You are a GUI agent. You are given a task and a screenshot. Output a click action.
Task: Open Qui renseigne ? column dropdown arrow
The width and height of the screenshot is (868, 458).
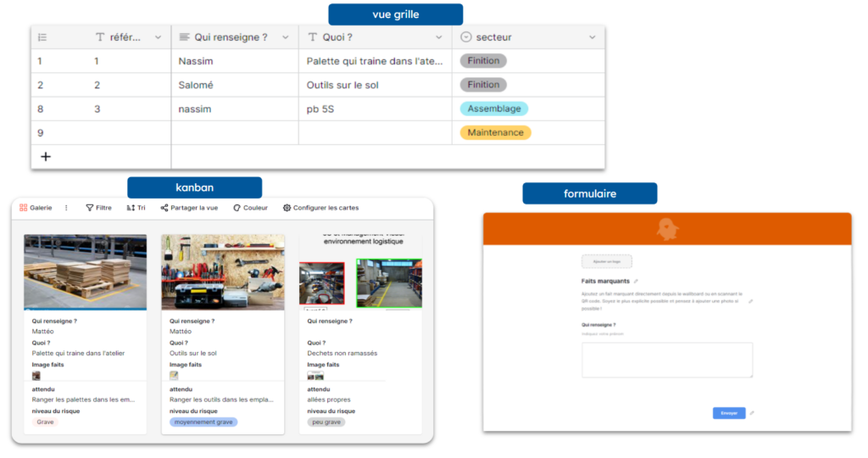[286, 37]
